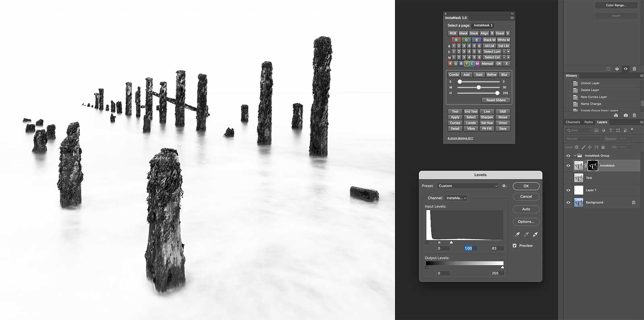Switch to the Channels tab

coord(572,122)
